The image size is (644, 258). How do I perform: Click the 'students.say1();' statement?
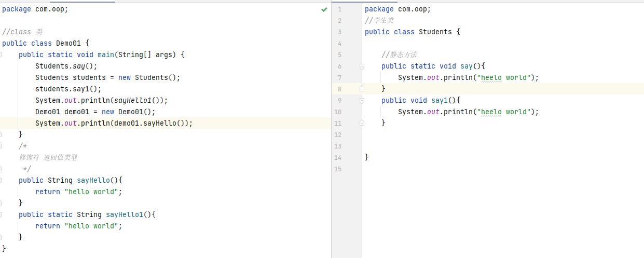tap(68, 89)
